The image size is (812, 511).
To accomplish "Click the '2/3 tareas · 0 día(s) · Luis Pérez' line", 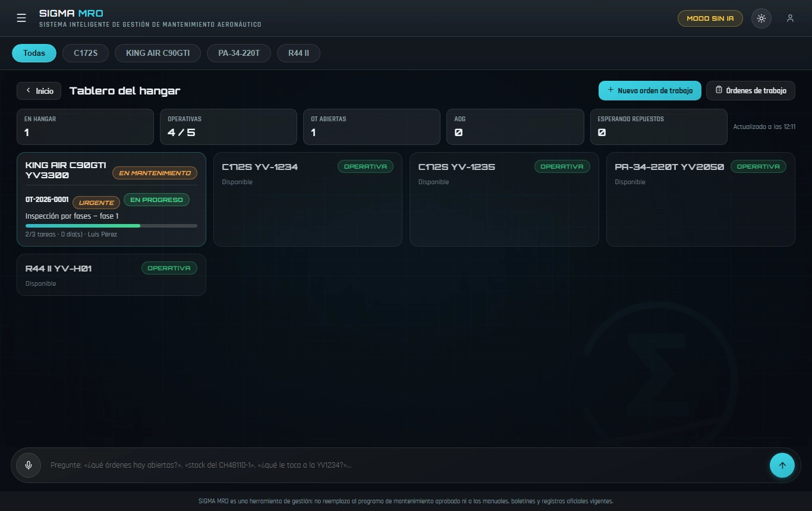I will [x=71, y=234].
